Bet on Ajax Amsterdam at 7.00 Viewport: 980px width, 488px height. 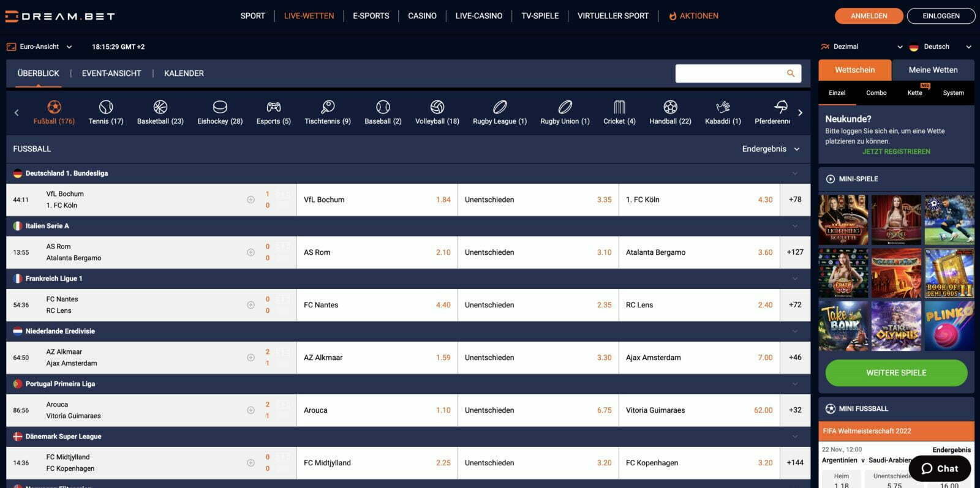[x=699, y=358]
